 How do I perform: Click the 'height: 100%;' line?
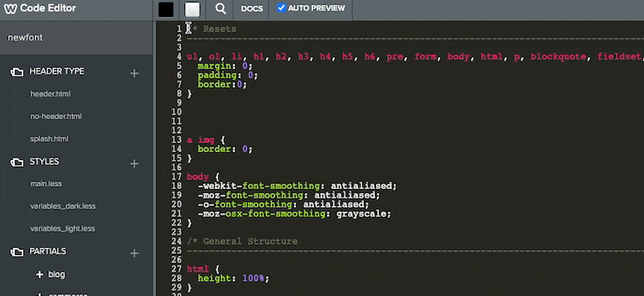click(233, 278)
